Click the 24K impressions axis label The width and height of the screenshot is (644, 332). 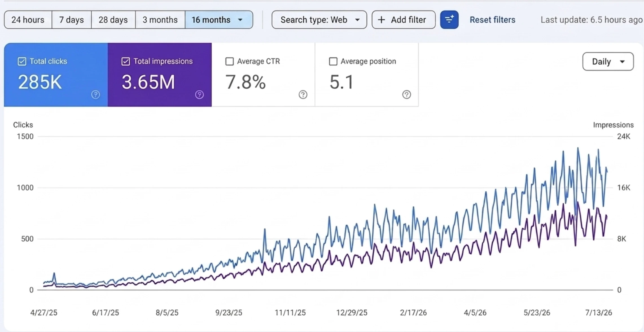tap(624, 137)
